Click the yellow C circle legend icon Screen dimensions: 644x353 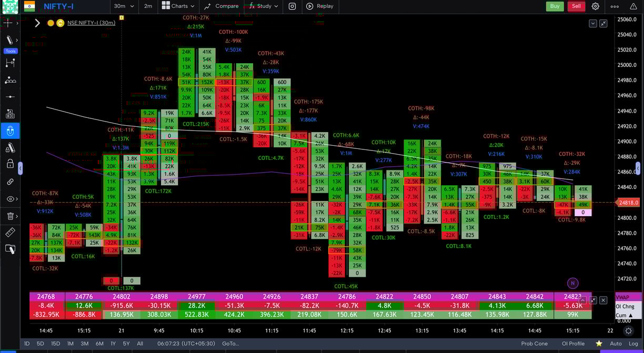[x=61, y=23]
